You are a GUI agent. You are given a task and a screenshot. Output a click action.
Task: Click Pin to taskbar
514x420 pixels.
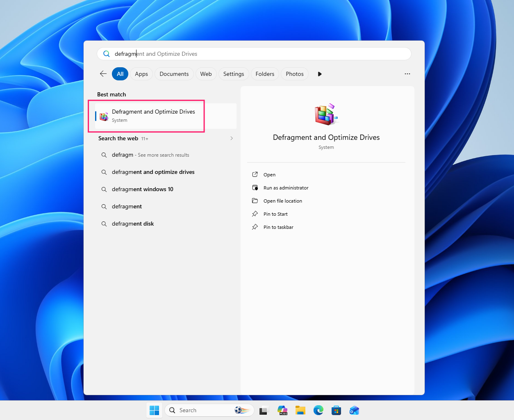click(x=278, y=227)
